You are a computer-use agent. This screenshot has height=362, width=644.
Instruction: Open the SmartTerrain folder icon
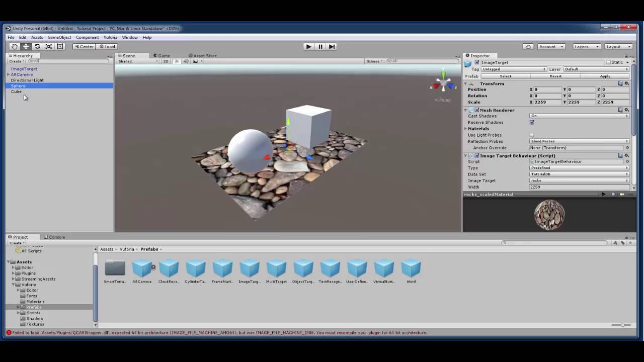click(x=115, y=268)
